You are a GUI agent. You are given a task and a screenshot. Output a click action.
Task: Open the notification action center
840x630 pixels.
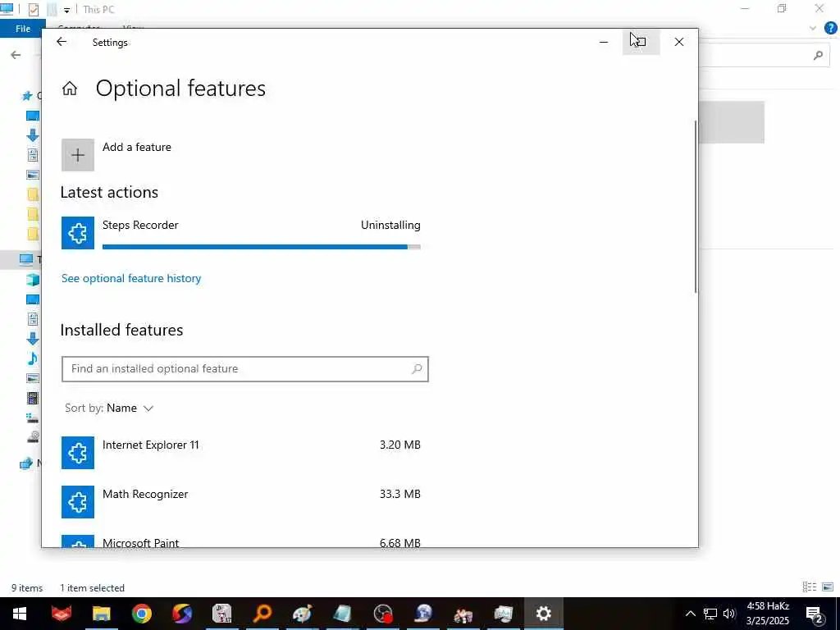click(815, 614)
